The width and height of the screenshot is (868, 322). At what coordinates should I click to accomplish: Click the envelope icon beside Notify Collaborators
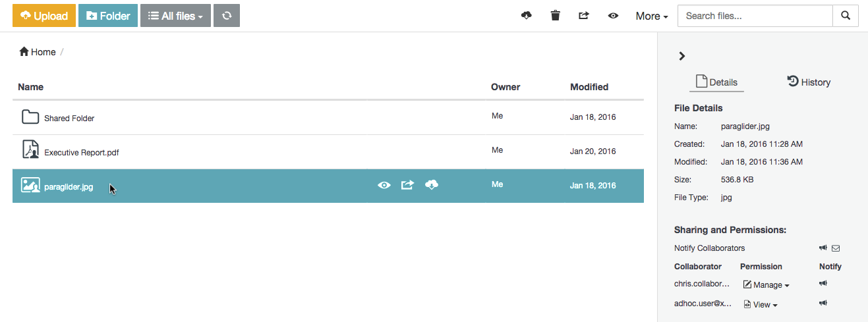point(836,248)
